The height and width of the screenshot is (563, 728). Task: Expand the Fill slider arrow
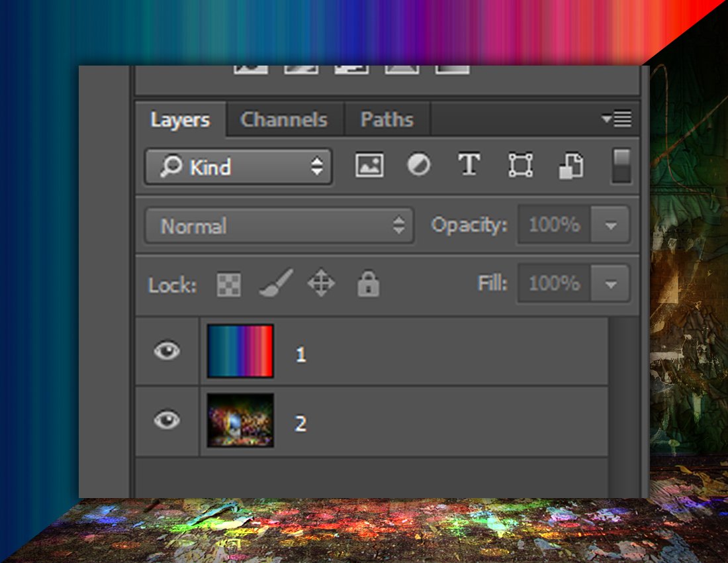(x=611, y=284)
